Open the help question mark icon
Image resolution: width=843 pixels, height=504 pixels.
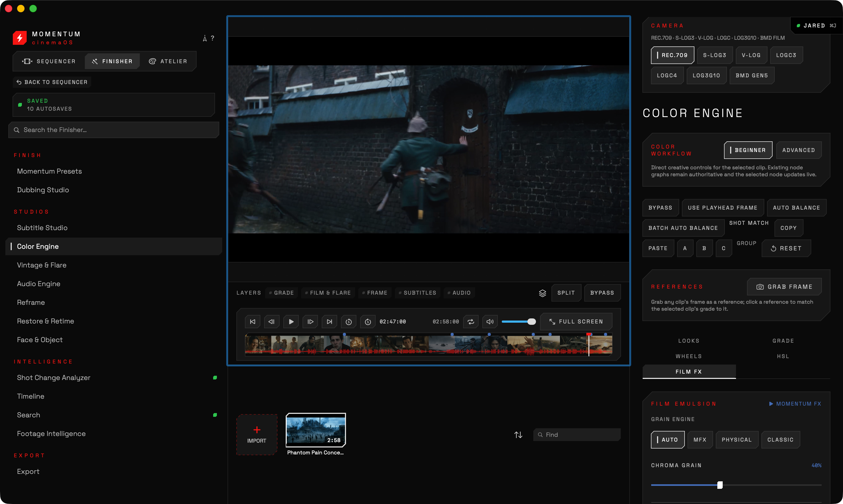coord(212,38)
